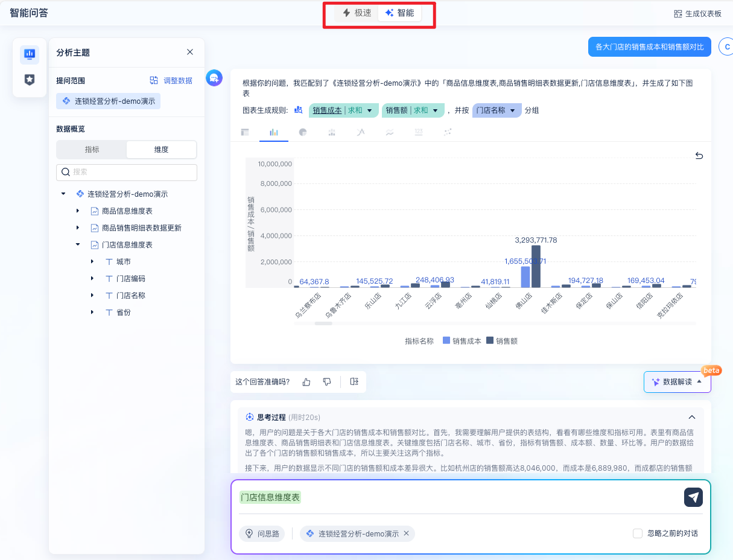The image size is (733, 560).
Task: Switch to 维度 tab
Action: tap(161, 150)
